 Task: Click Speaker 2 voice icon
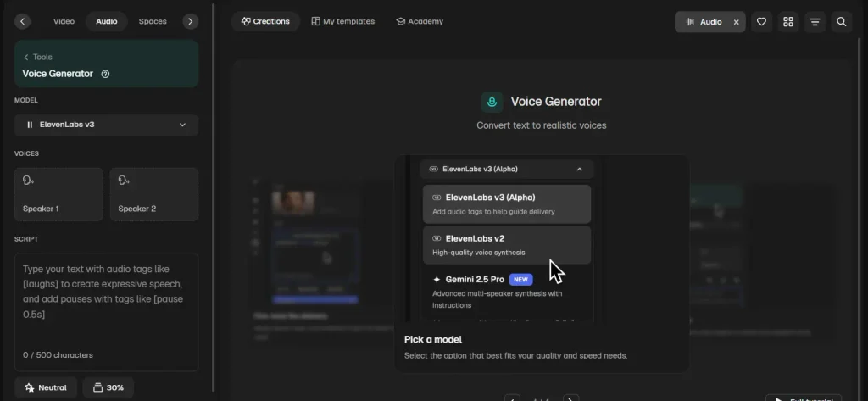[x=124, y=181]
